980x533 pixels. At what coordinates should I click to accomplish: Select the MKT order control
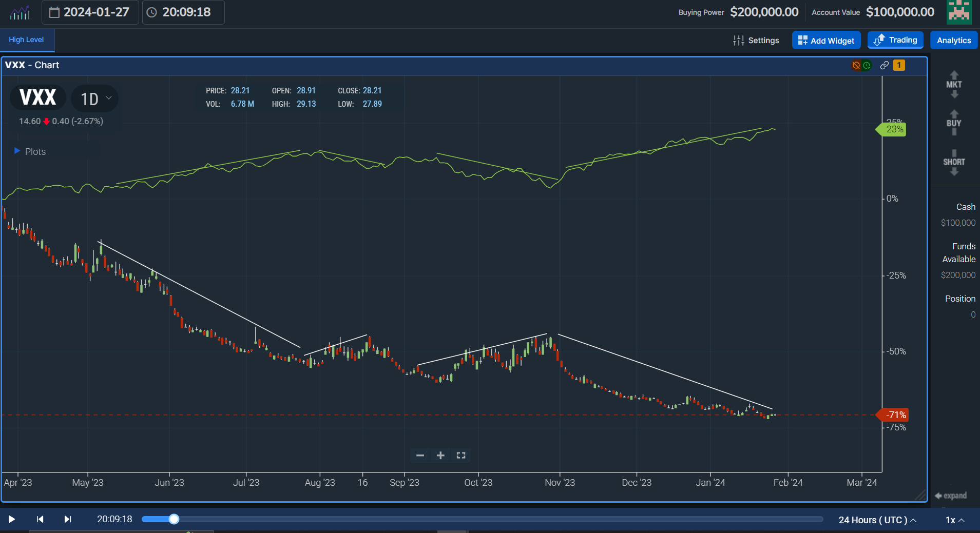pos(953,84)
